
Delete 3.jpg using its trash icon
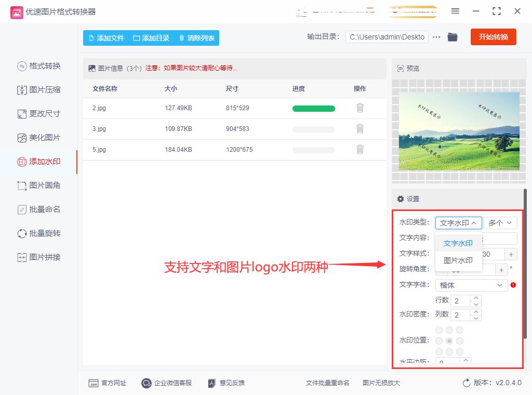[x=360, y=128]
